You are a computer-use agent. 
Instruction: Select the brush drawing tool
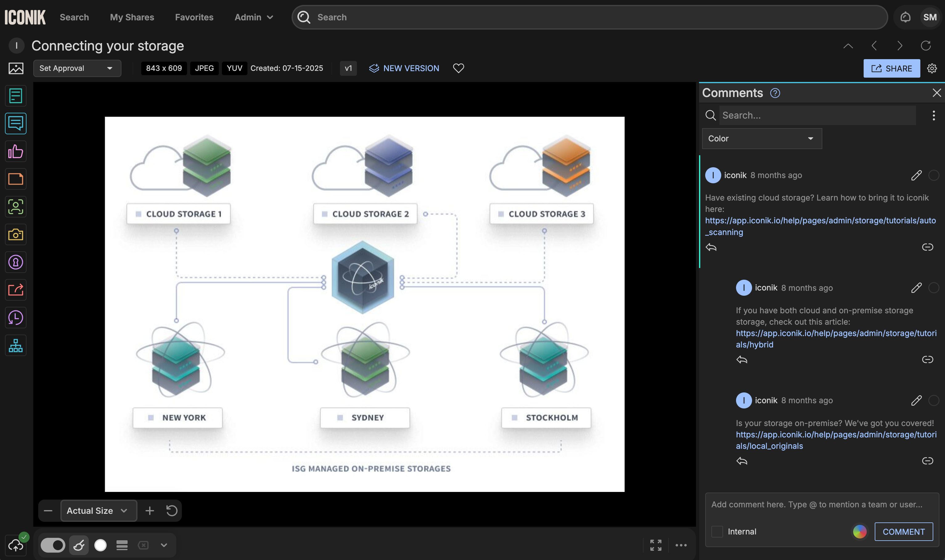pyautogui.click(x=79, y=545)
